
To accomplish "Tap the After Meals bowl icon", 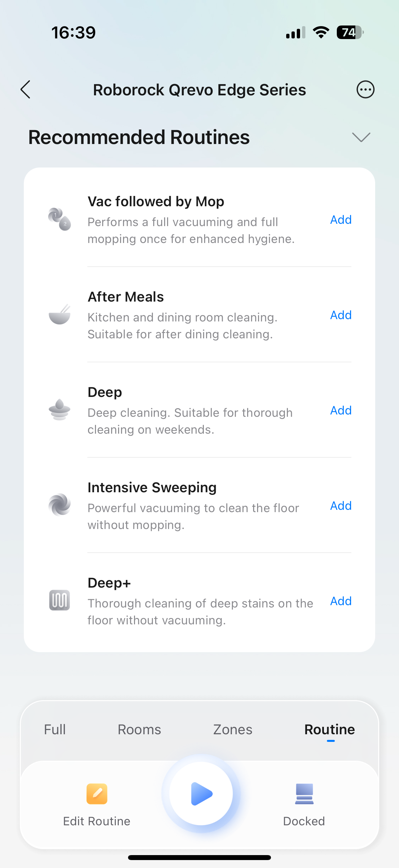I will (60, 315).
